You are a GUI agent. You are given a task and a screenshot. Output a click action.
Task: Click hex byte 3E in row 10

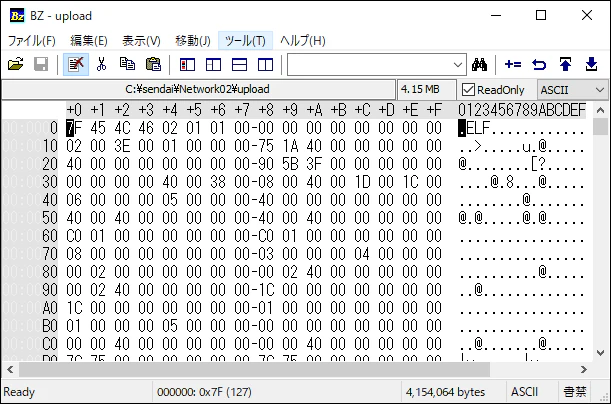click(122, 146)
